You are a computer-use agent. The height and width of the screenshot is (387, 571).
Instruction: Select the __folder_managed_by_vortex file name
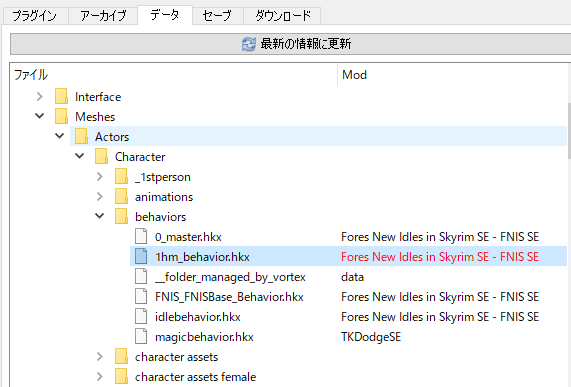click(x=231, y=277)
